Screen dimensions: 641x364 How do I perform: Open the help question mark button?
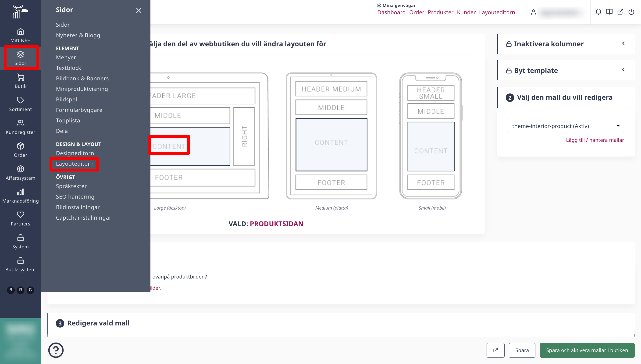(x=56, y=350)
